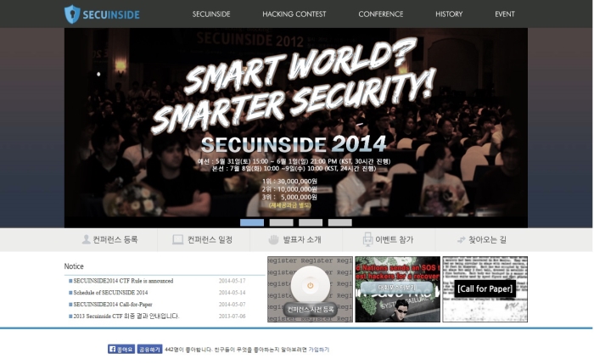Image resolution: width=594 pixels, height=364 pixels.
Task: Click the SECUINSIDE shield logo
Action: pyautogui.click(x=73, y=14)
